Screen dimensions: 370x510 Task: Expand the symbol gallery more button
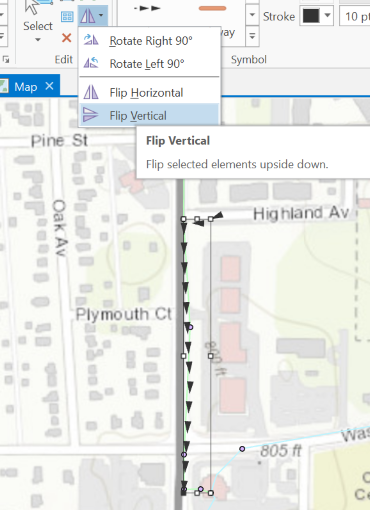coord(252,36)
